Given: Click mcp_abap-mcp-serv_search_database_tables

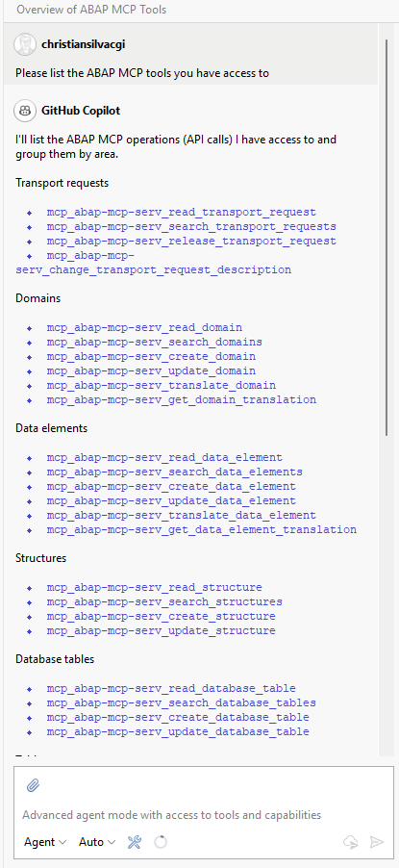Looking at the screenshot, I should click(182, 703).
